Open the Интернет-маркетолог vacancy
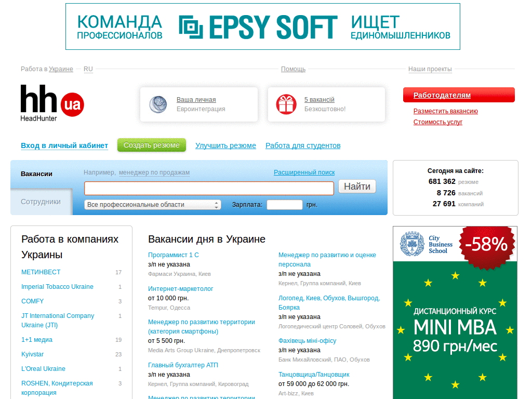 click(180, 289)
